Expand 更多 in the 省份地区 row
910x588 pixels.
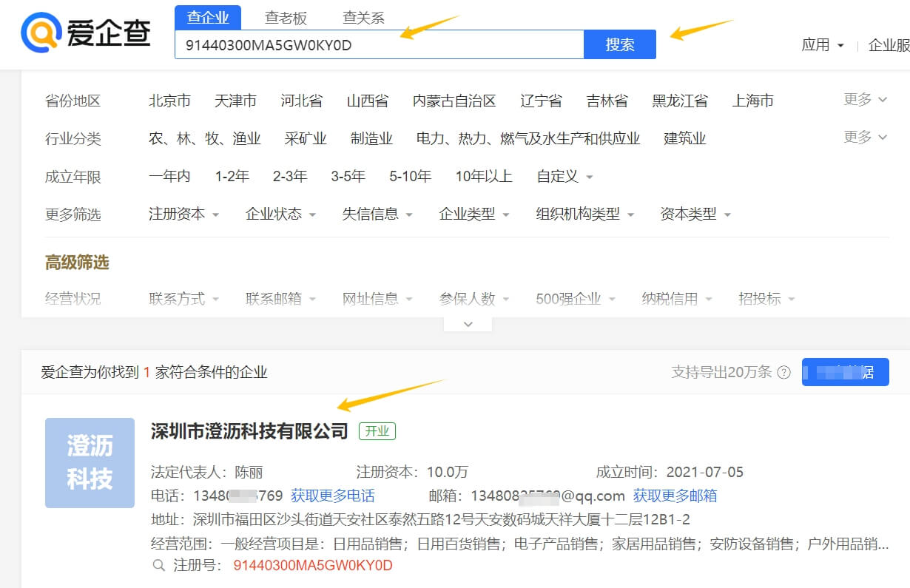(865, 99)
